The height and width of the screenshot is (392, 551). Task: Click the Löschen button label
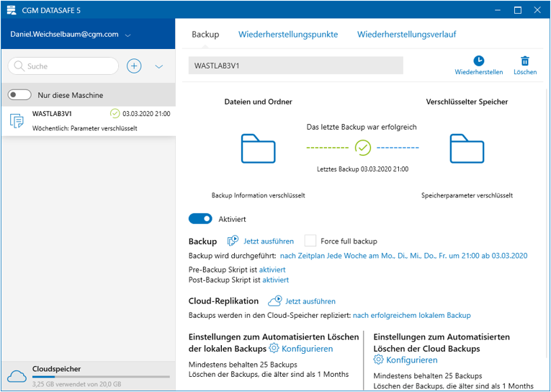pos(525,72)
